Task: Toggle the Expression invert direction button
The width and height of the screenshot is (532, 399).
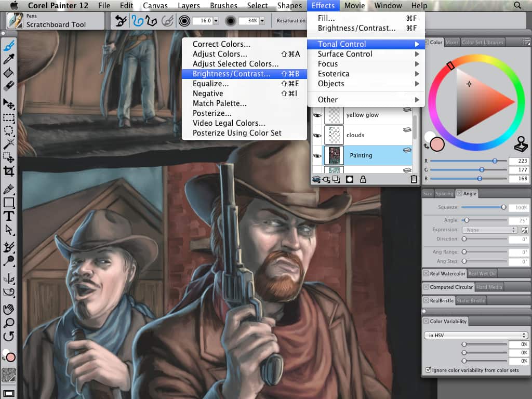Action: (524, 230)
